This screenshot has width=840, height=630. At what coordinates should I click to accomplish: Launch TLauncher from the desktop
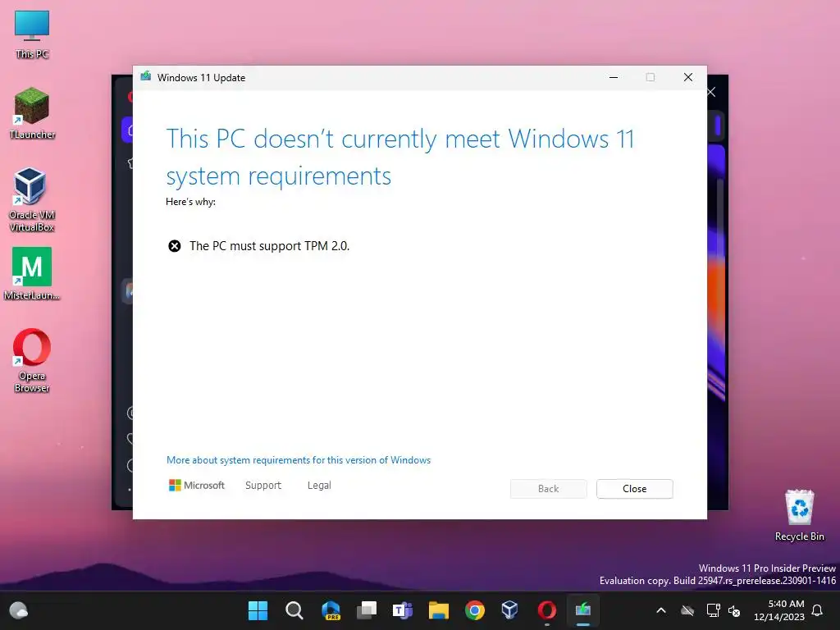point(32,113)
